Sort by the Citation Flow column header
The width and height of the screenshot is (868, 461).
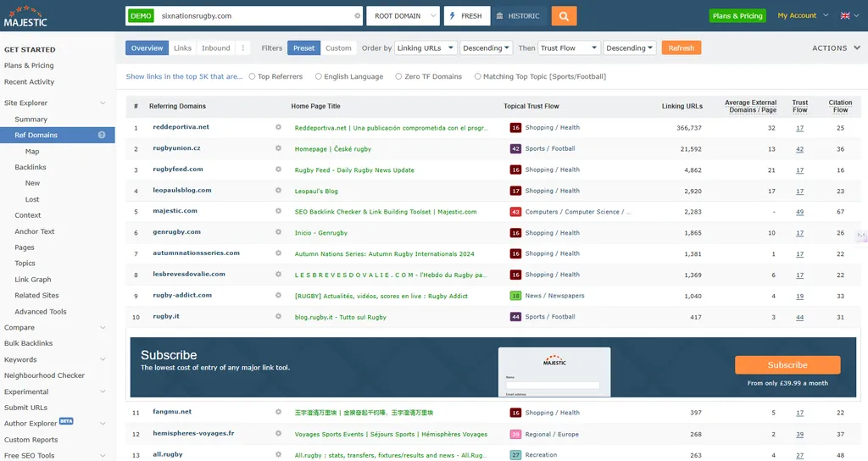840,106
